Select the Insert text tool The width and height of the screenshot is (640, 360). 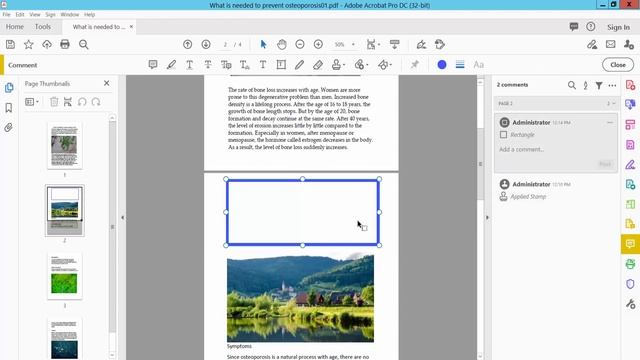tap(244, 65)
